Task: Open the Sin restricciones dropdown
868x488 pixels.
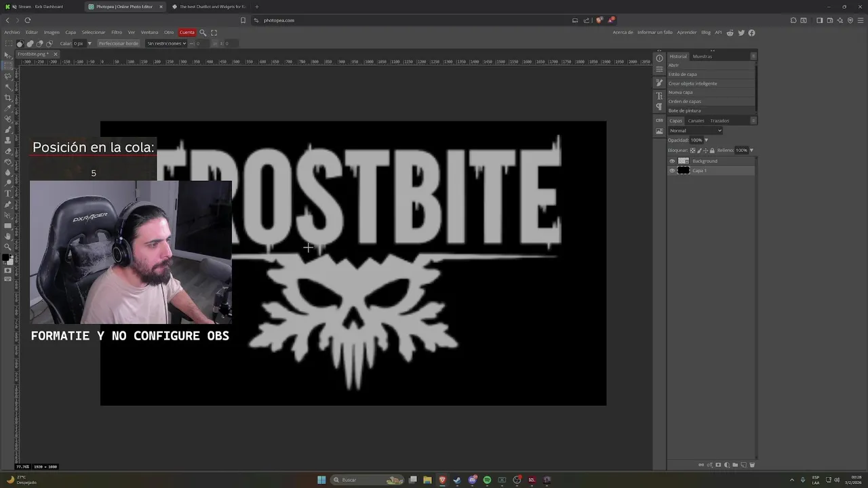Action: point(166,43)
